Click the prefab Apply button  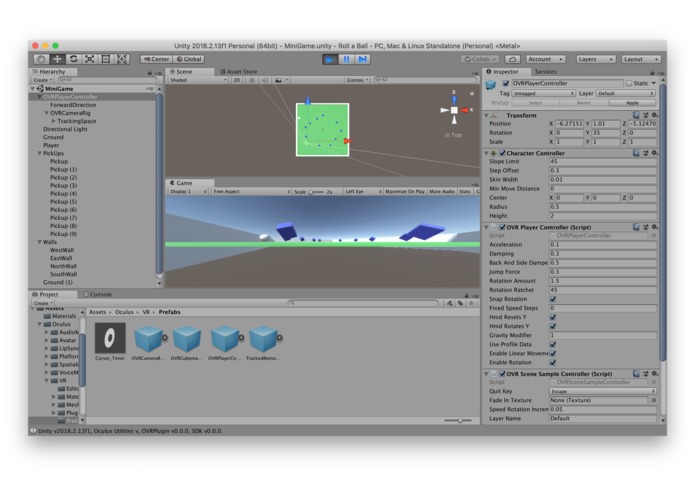point(632,103)
